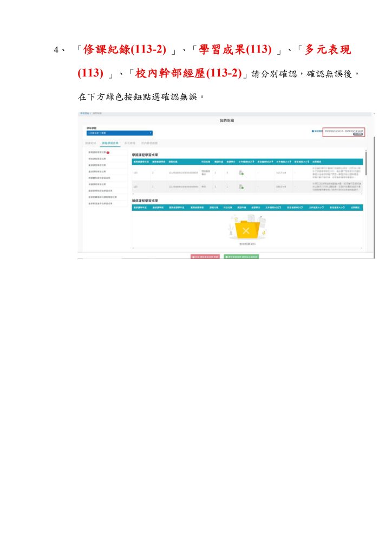Click the gray status badge under date range
This screenshot has width=392, height=555.
click(358, 134)
